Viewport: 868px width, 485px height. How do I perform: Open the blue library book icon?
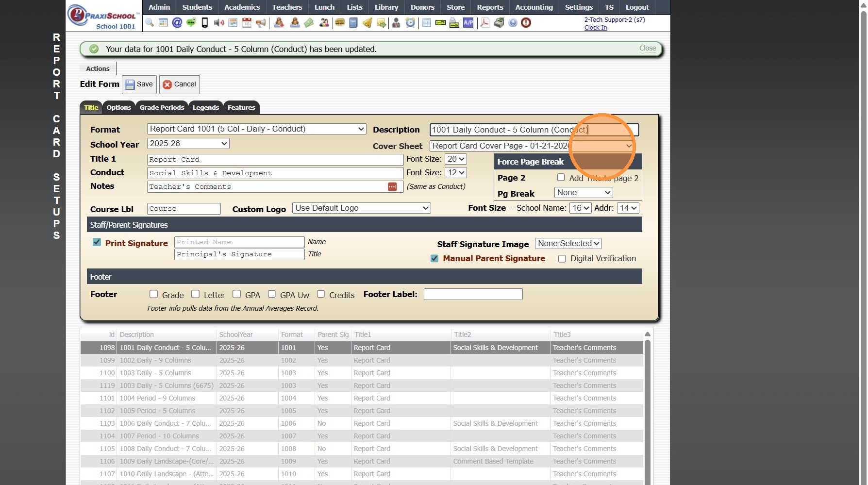353,23
